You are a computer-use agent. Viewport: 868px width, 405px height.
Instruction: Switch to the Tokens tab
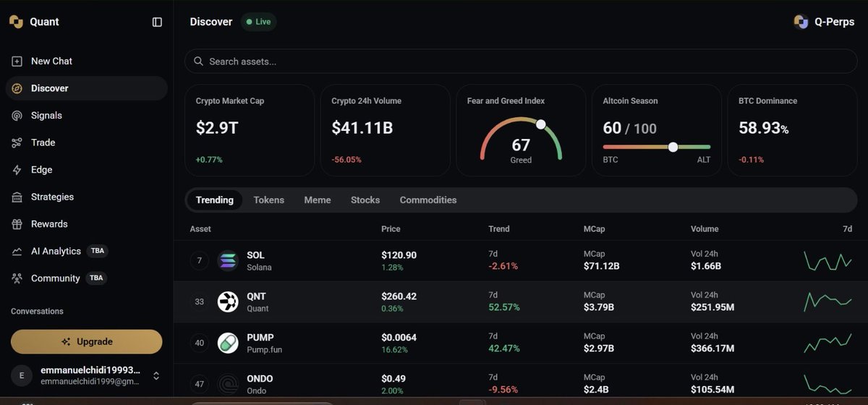[269, 200]
